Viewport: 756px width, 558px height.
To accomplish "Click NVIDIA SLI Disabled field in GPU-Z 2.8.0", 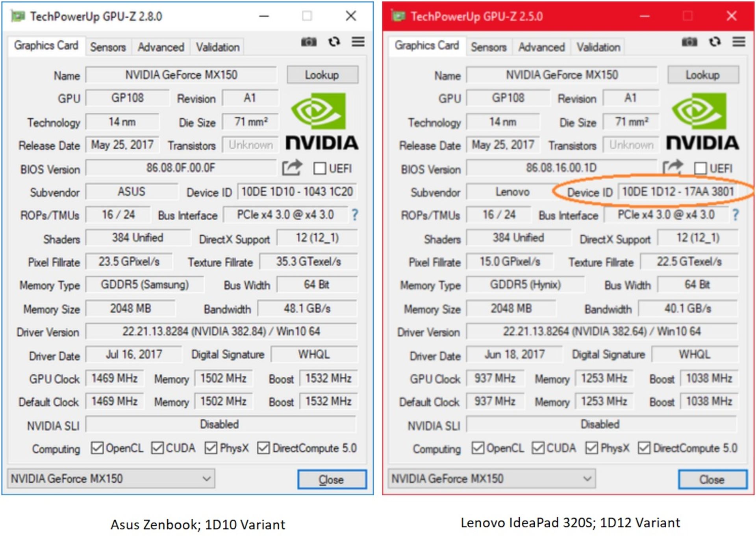I will coord(220,424).
